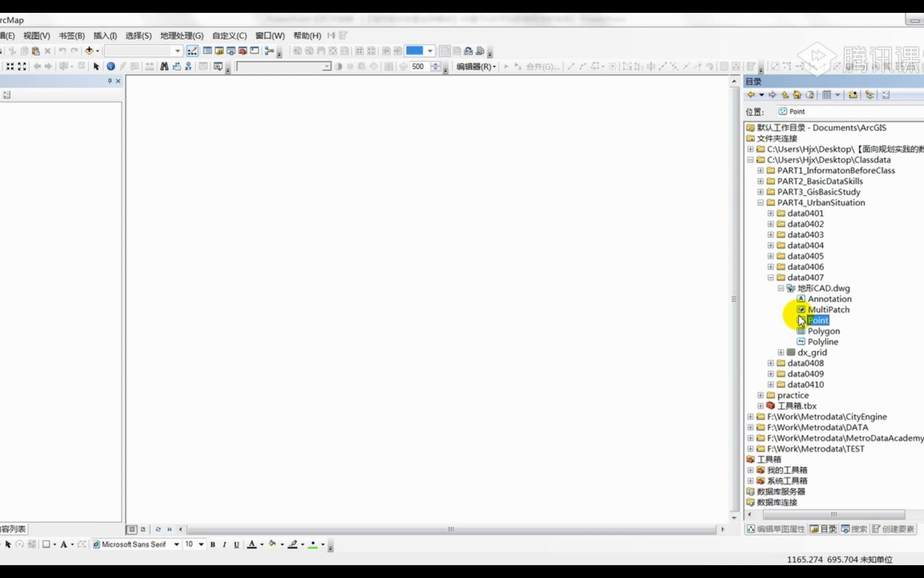This screenshot has width=924, height=578.
Task: Collapse the PART4_UrbanSituation folder
Action: 760,202
